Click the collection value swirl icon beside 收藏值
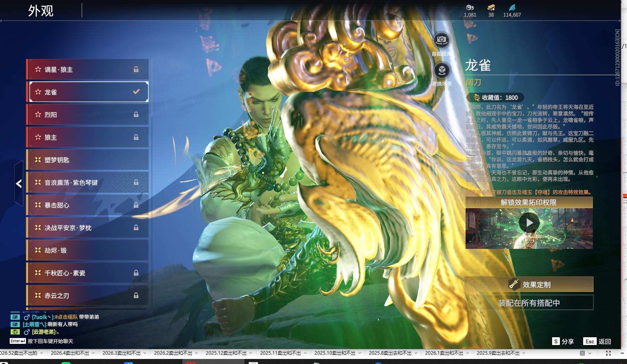Viewport: 627px width, 364px height. [x=476, y=98]
